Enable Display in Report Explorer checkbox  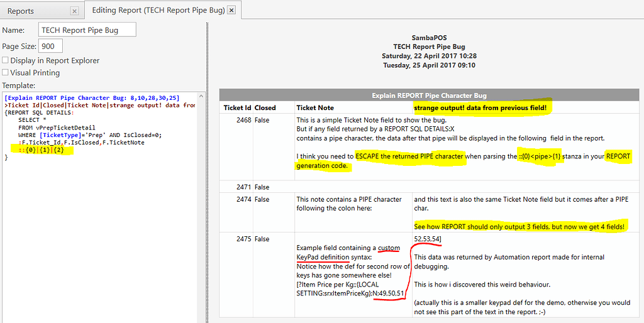(5, 60)
